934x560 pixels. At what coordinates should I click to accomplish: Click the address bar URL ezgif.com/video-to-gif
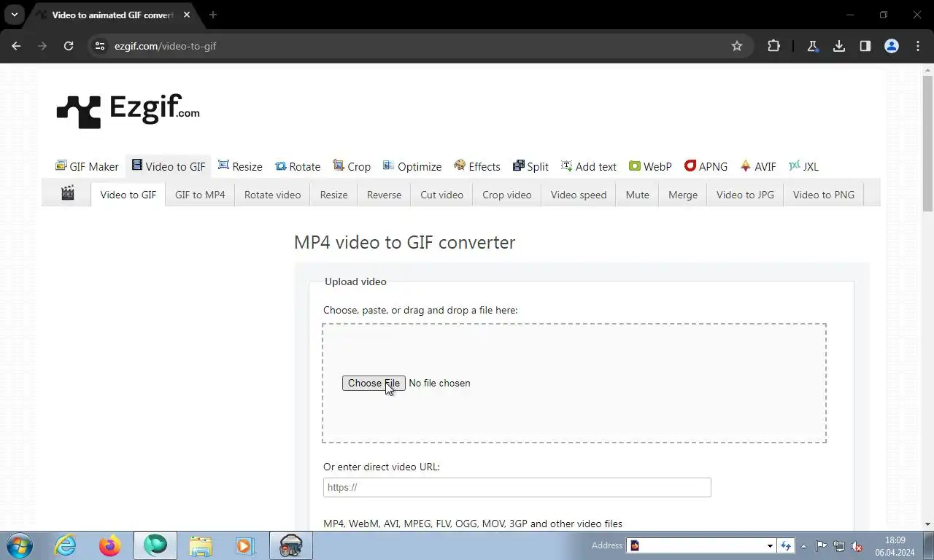(166, 46)
